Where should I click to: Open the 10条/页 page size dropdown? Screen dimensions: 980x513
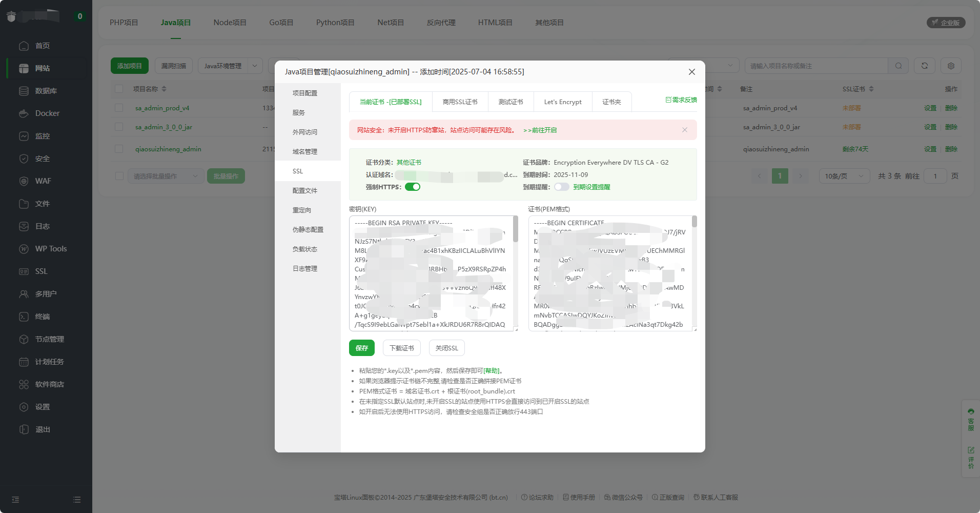[x=844, y=176]
